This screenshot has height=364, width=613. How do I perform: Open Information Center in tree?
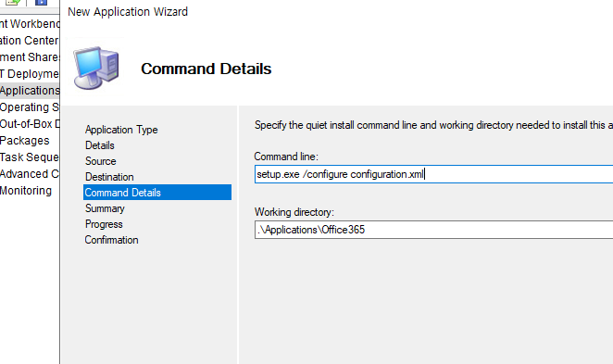click(30, 40)
